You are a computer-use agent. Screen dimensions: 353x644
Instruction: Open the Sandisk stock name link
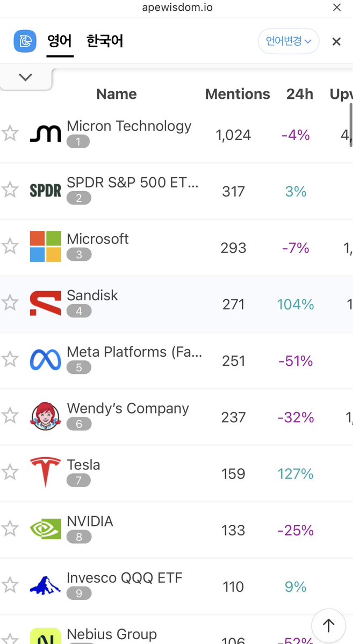click(92, 295)
